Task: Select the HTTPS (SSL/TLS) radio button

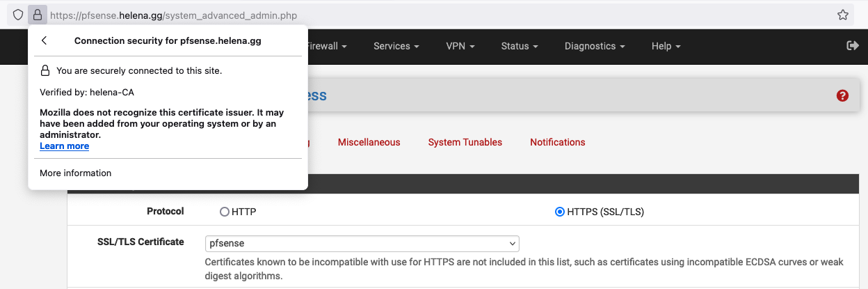Action: tap(560, 212)
